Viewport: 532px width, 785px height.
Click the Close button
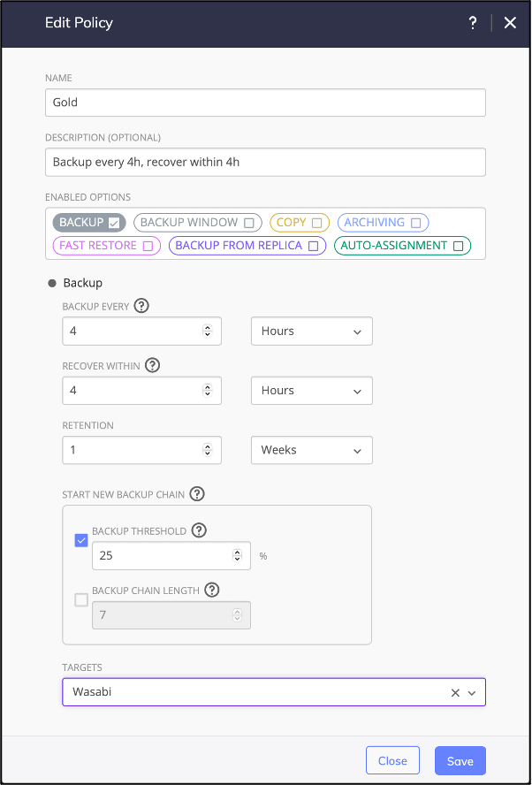click(x=392, y=761)
